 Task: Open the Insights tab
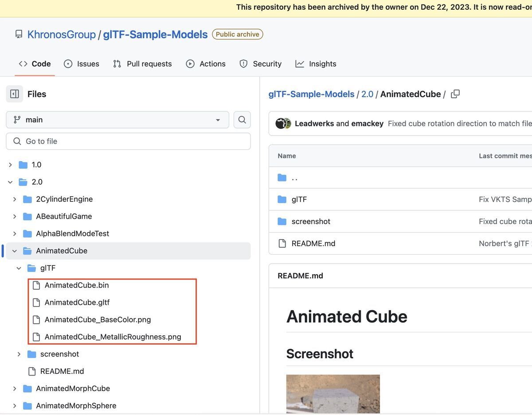[316, 64]
